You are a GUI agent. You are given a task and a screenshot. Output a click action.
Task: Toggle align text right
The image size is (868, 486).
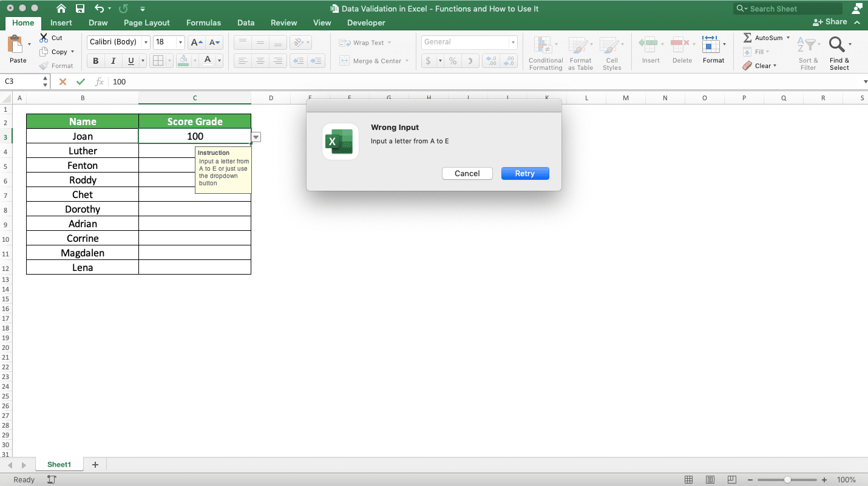click(278, 61)
